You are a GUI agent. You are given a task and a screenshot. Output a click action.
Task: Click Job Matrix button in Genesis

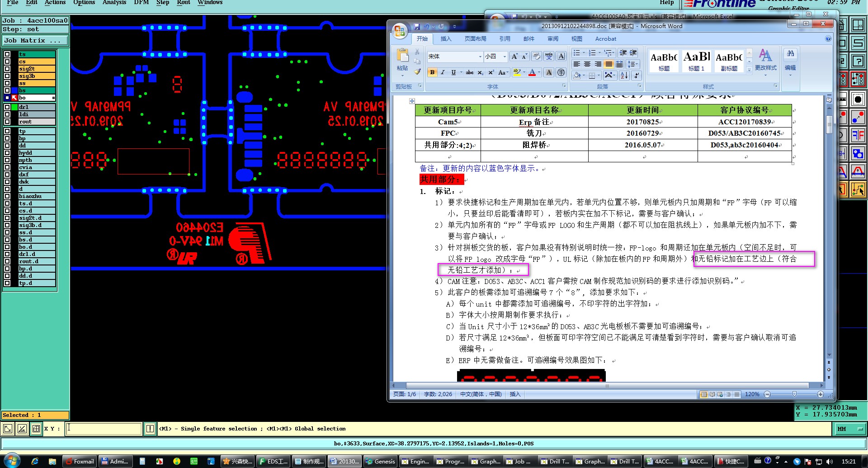coord(35,41)
